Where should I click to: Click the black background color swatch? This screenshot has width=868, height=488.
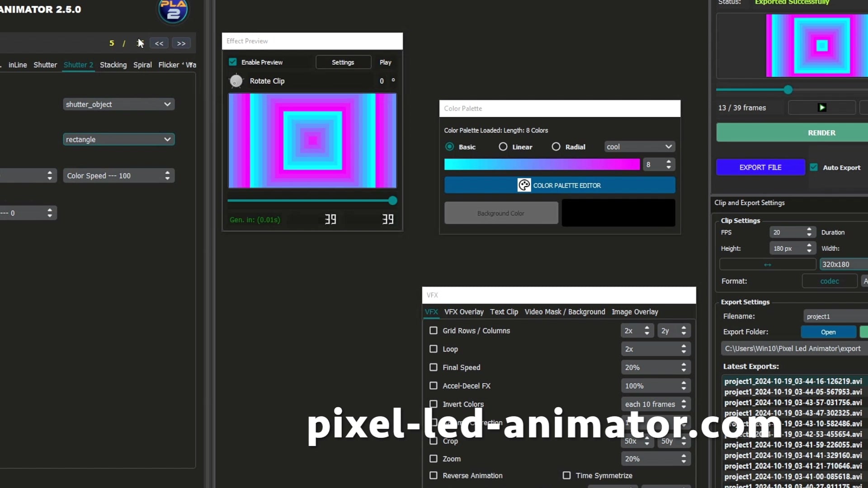pyautogui.click(x=618, y=213)
